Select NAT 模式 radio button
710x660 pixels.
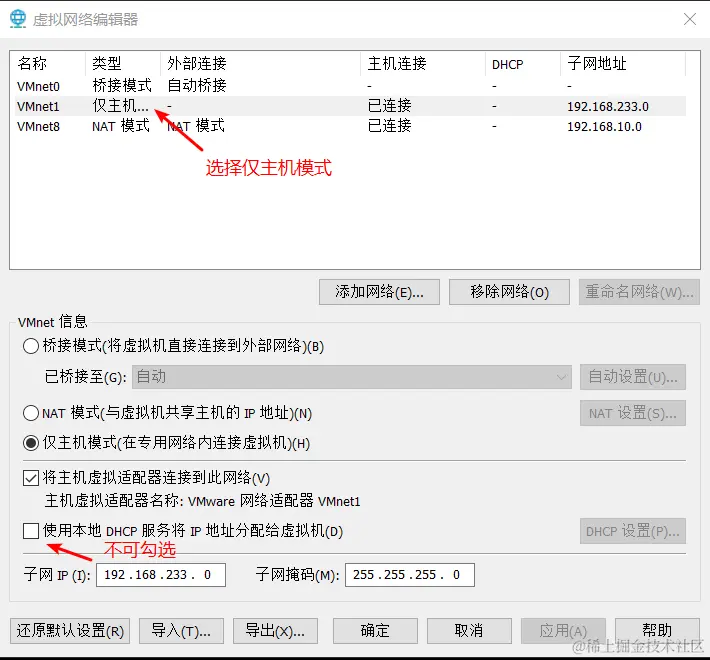pos(31,413)
